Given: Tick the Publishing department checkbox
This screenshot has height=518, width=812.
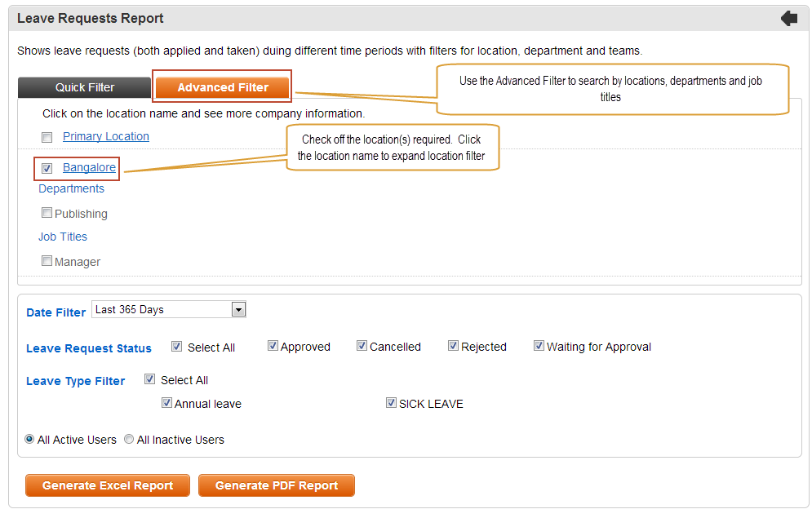Looking at the screenshot, I should 47,213.
